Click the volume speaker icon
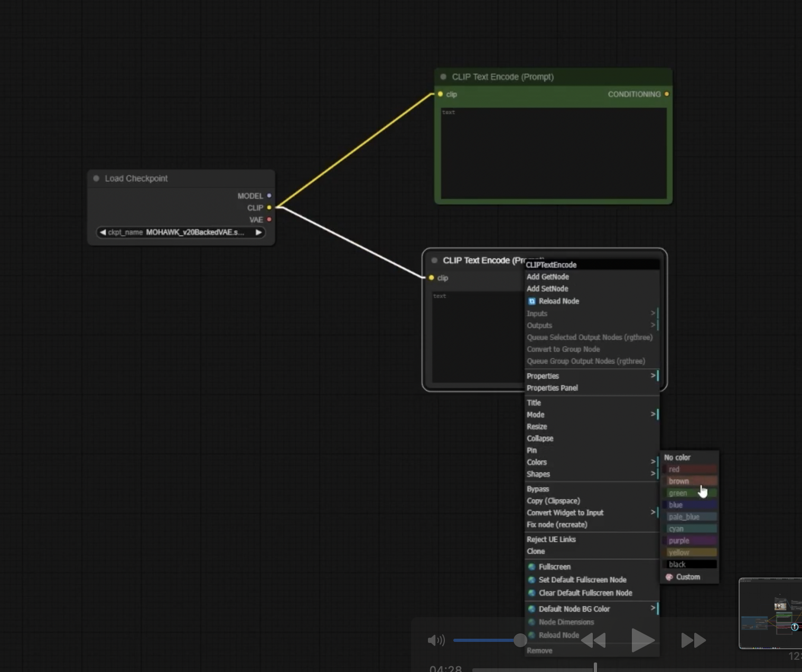The image size is (802, 672). 436,640
